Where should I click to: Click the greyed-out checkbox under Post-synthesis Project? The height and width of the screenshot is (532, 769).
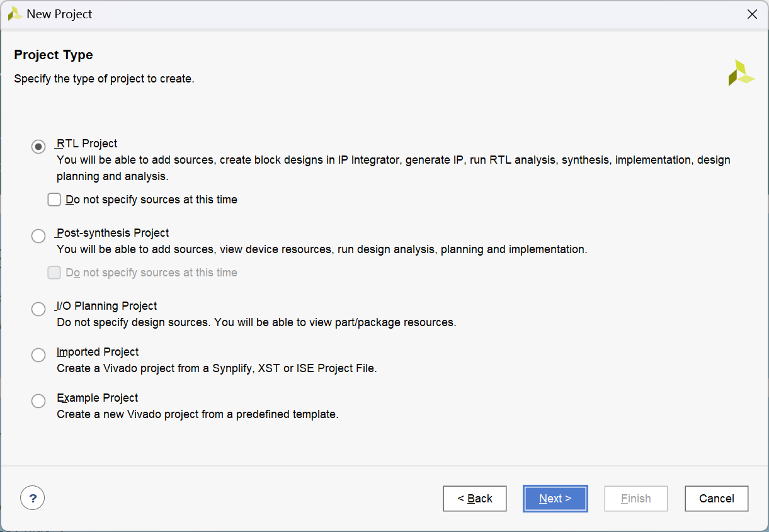click(55, 273)
